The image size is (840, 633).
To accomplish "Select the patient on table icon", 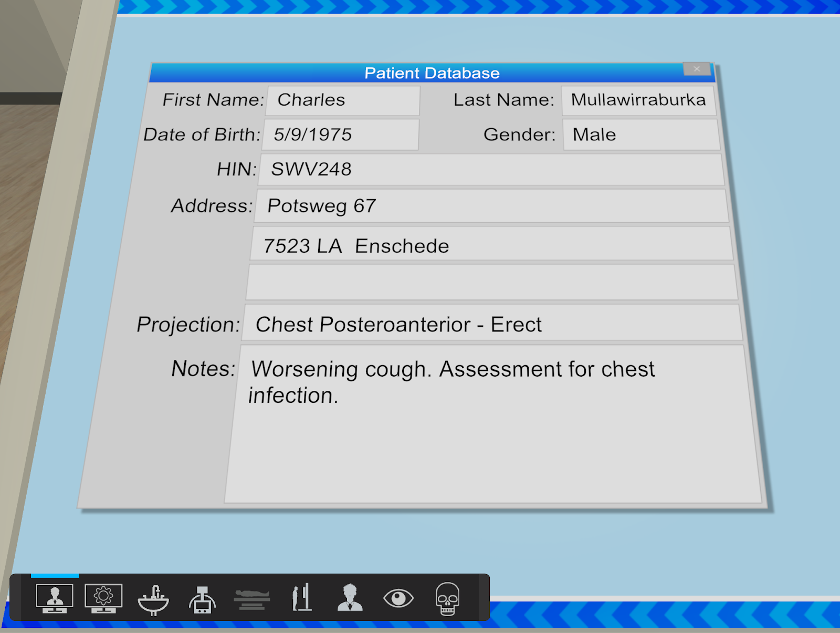I will [x=252, y=599].
